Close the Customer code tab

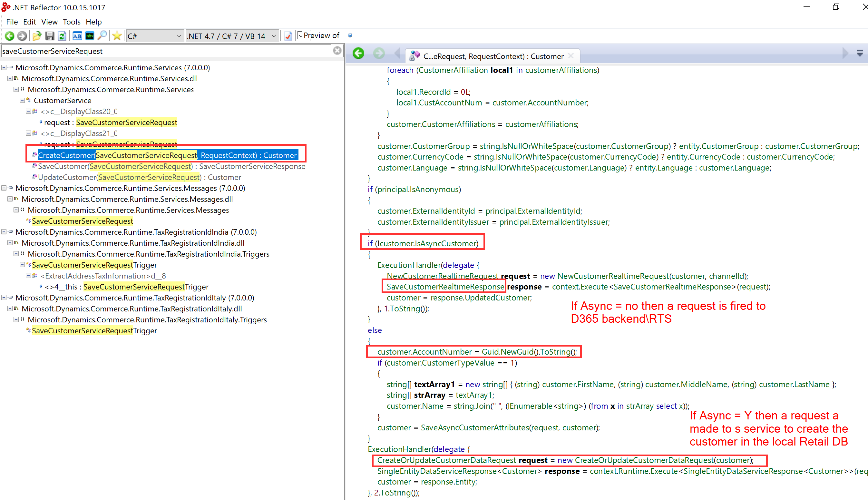[571, 56]
